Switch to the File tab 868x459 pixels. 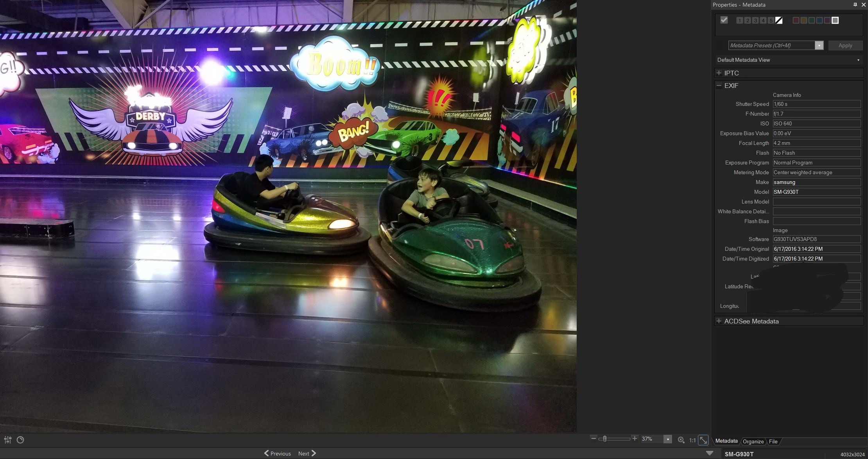tap(773, 441)
